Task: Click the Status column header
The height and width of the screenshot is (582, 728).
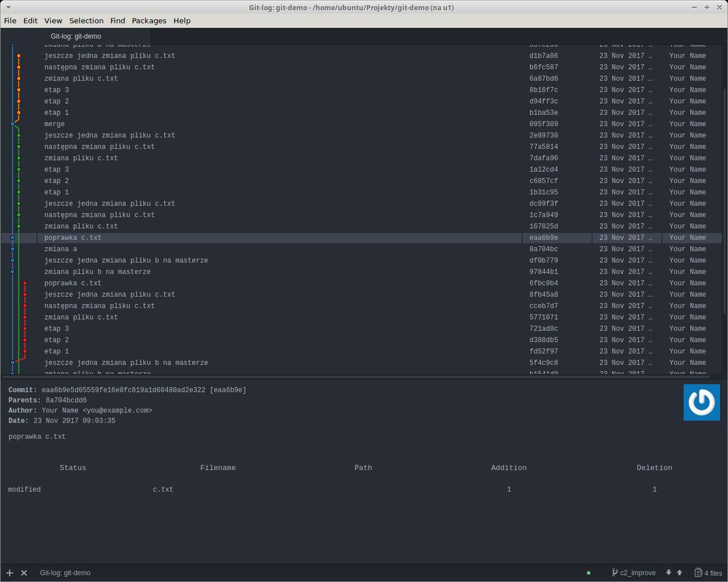Action: pyautogui.click(x=73, y=468)
